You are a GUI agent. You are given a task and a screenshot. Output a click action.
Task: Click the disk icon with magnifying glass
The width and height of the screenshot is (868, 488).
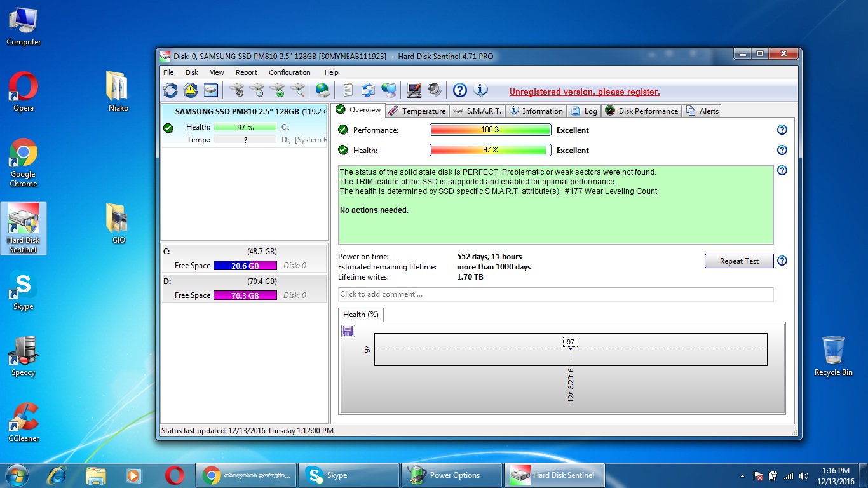[297, 90]
